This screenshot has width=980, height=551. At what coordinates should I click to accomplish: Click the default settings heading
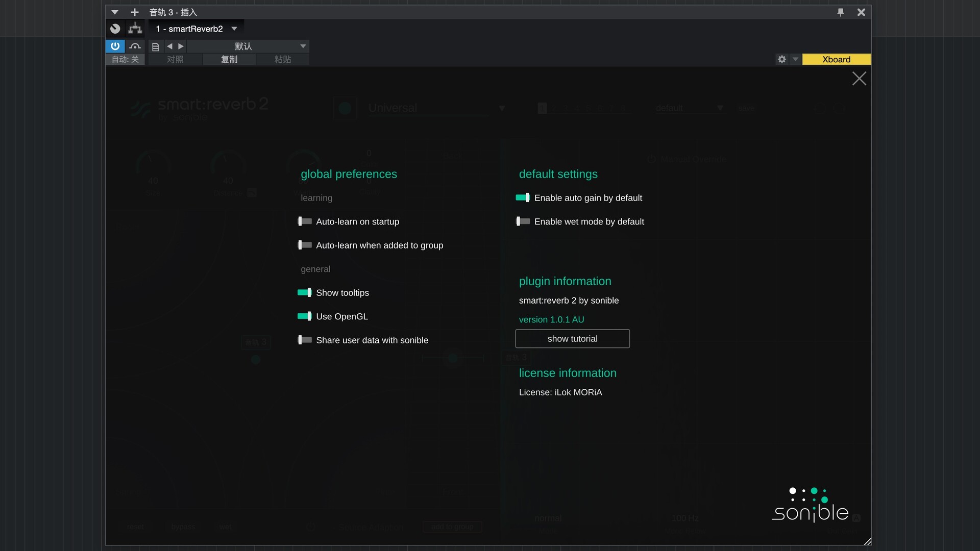coord(558,174)
